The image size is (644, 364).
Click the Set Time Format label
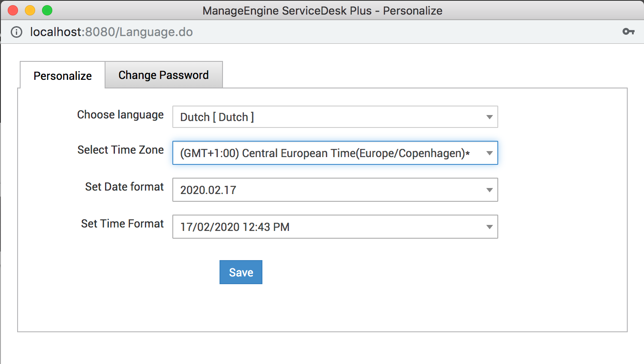click(x=122, y=224)
